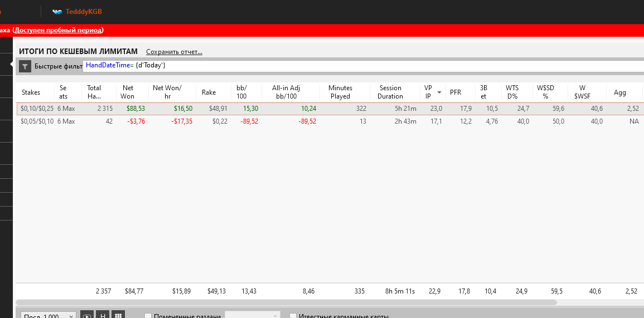Image resolution: width=644 pixels, height=318 pixels.
Task: Sort by the 3Bet column header
Action: click(x=483, y=92)
